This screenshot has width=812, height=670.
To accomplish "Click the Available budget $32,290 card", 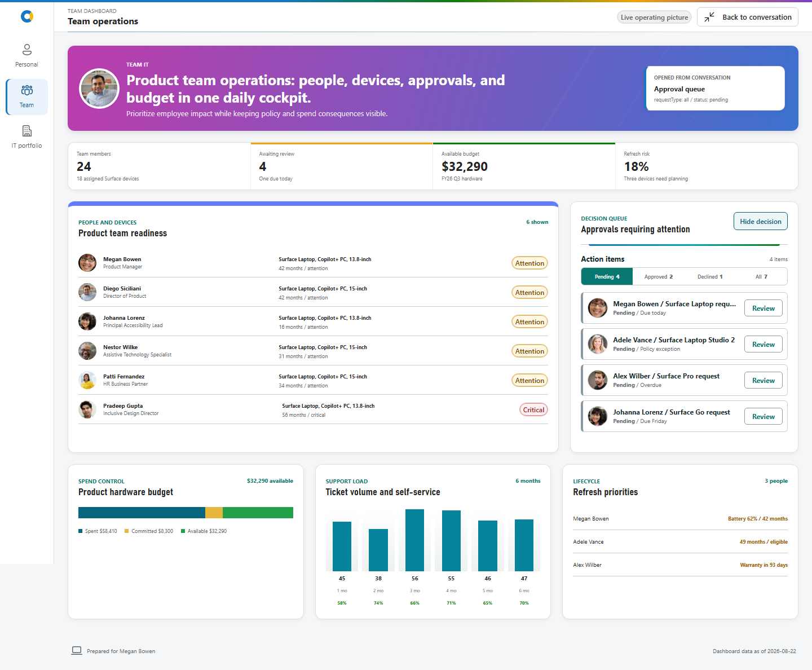I will (x=524, y=166).
